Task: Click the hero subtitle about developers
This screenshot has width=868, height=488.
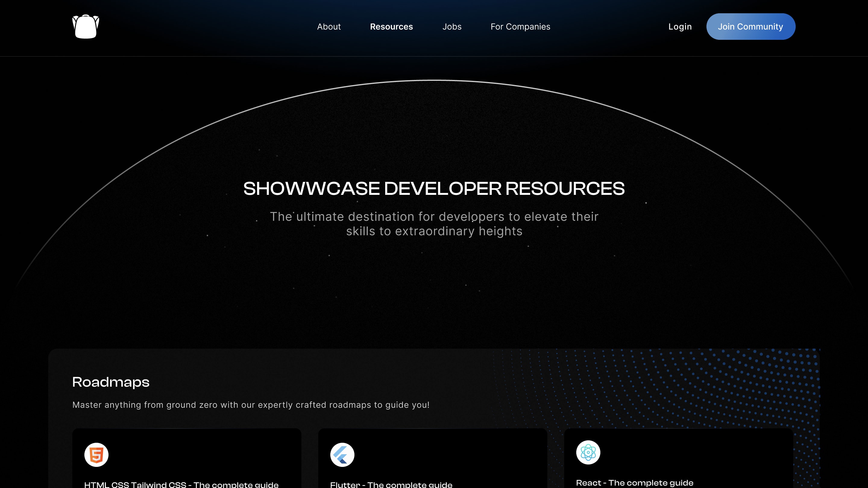Action: pos(434,223)
